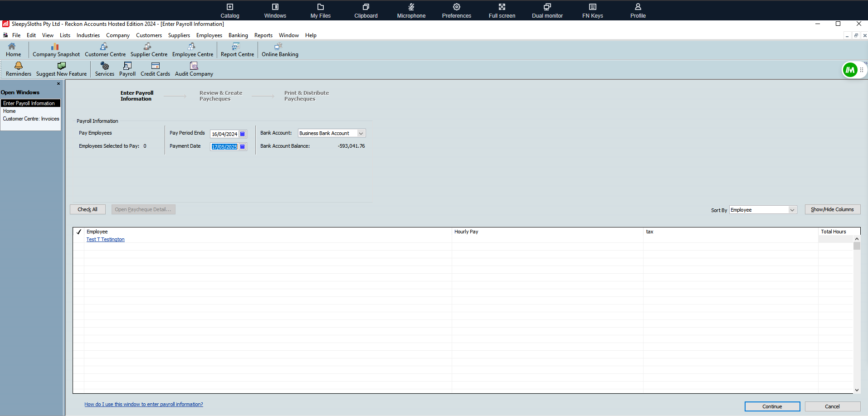The image size is (868, 416).
Task: Open the Customer Centre toolbar icon
Action: click(x=105, y=50)
